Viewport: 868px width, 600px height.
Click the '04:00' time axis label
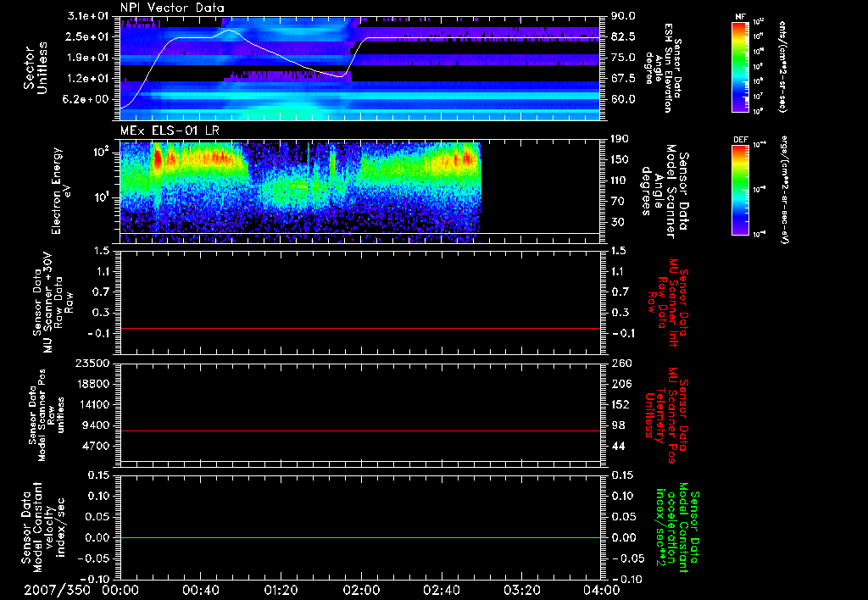(601, 590)
